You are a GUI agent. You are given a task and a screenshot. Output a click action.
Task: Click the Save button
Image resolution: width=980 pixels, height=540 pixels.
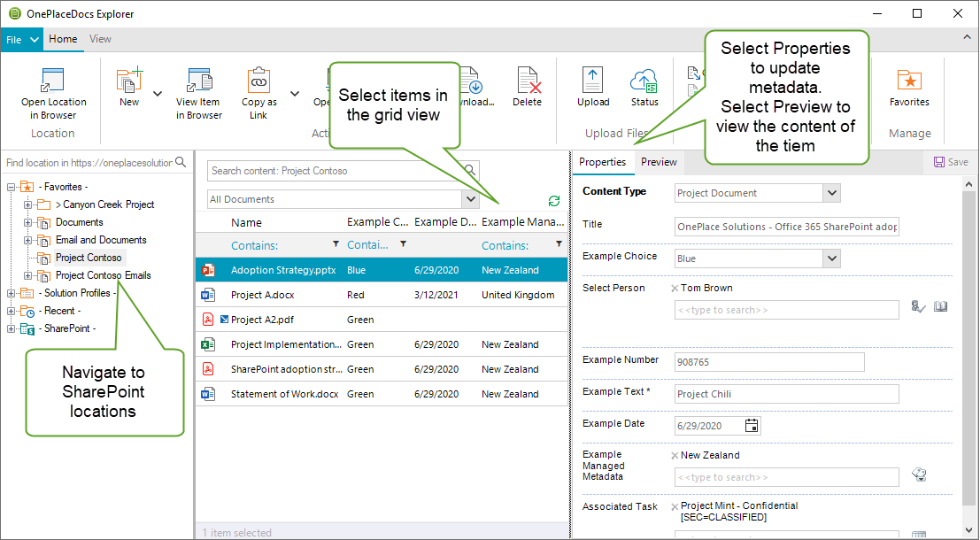tap(949, 162)
